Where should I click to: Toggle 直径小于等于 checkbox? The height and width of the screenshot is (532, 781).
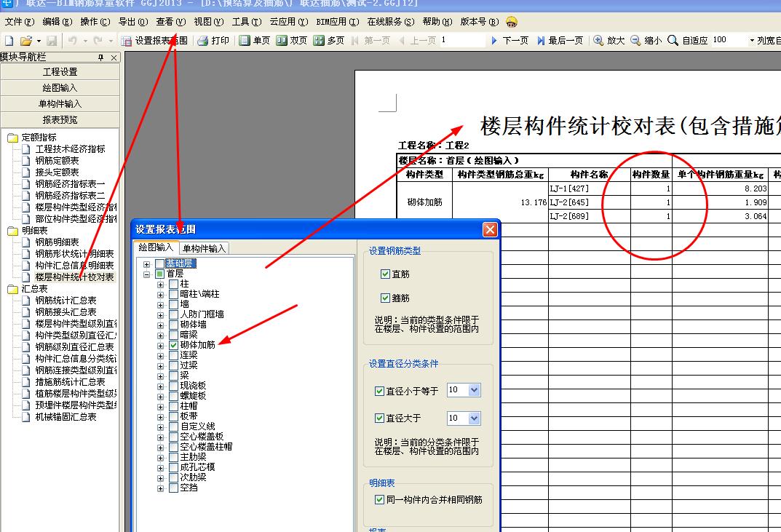click(x=379, y=391)
